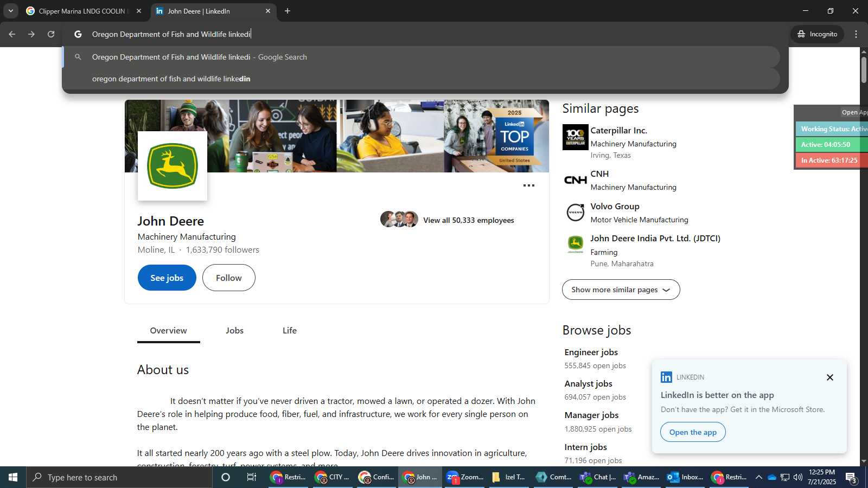The image size is (868, 488).
Task: Browse Manager jobs
Action: coord(592,415)
